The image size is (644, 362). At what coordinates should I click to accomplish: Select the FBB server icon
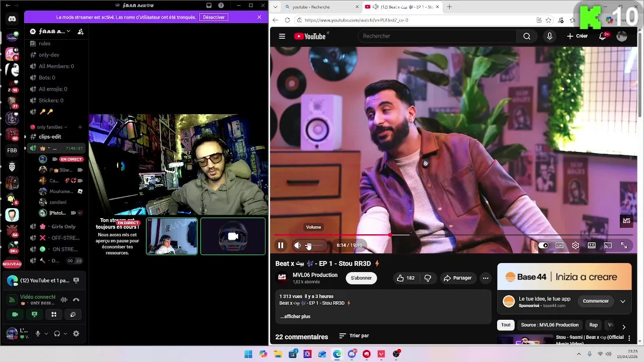12,150
